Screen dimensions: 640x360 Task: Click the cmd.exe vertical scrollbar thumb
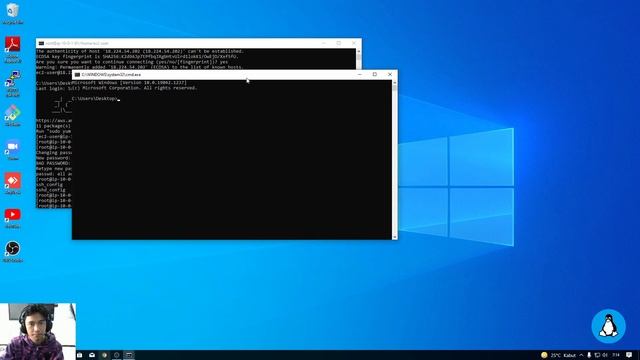[x=395, y=88]
